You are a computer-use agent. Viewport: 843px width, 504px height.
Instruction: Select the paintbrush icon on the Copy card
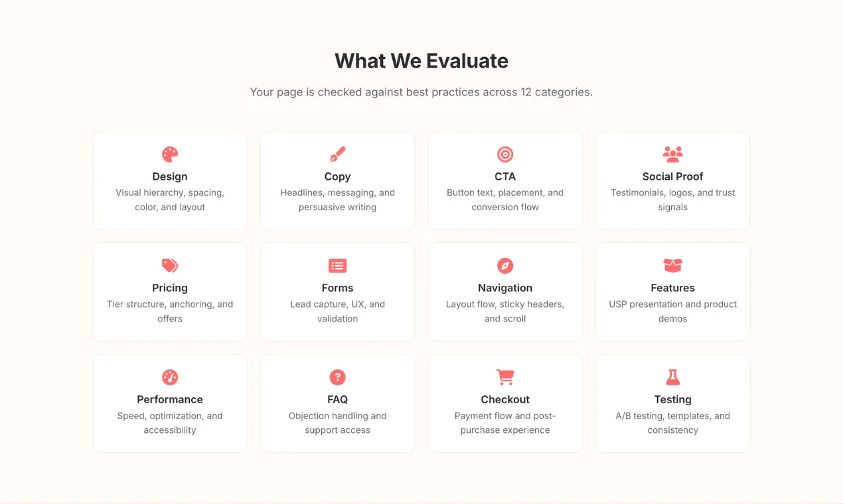(x=337, y=153)
